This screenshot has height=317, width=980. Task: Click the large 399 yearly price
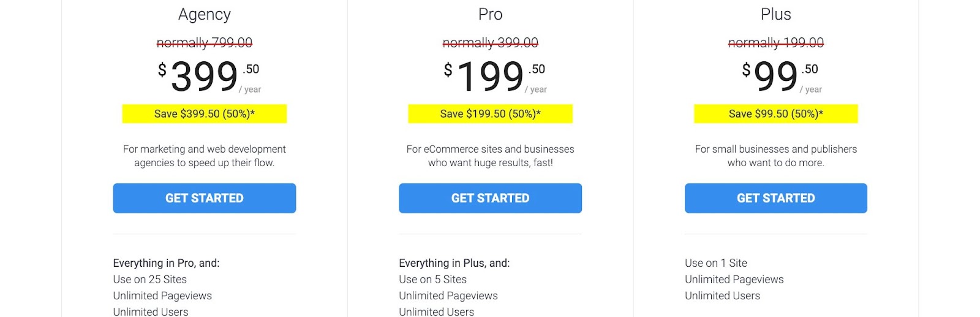point(205,77)
